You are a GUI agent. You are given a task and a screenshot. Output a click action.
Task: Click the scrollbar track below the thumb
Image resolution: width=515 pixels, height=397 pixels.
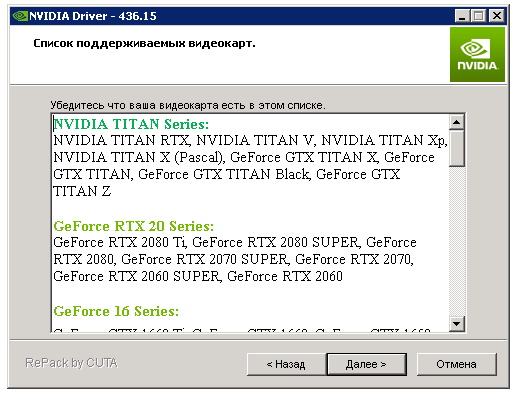pos(456,241)
